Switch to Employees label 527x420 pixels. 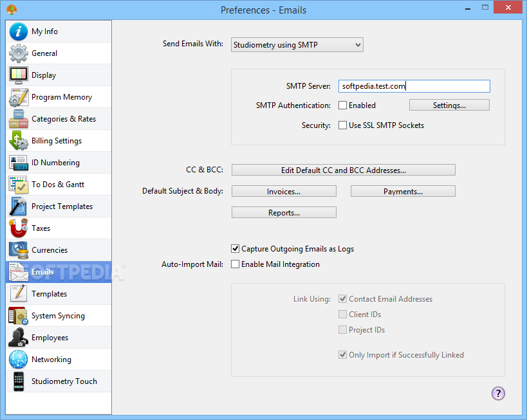click(50, 337)
